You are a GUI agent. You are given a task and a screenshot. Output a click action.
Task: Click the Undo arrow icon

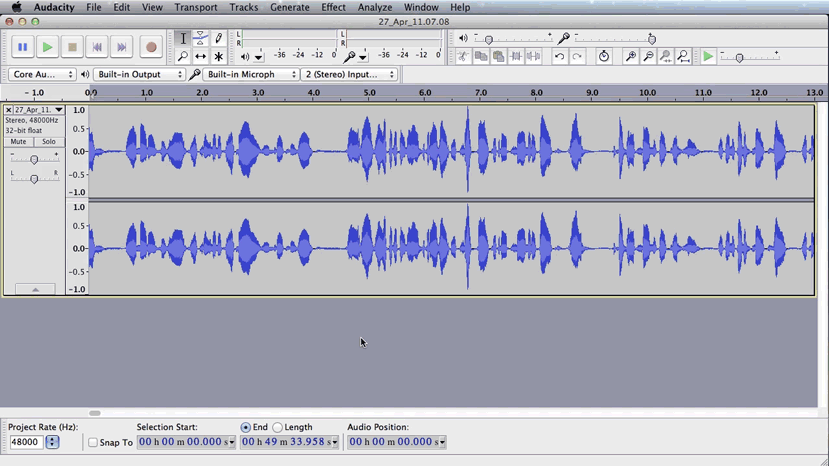(x=559, y=57)
